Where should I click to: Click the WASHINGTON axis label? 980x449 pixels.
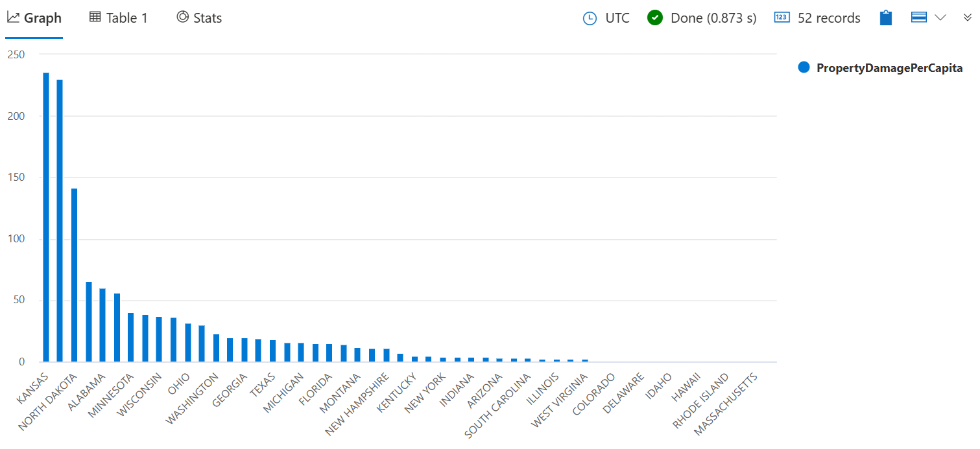point(193,398)
